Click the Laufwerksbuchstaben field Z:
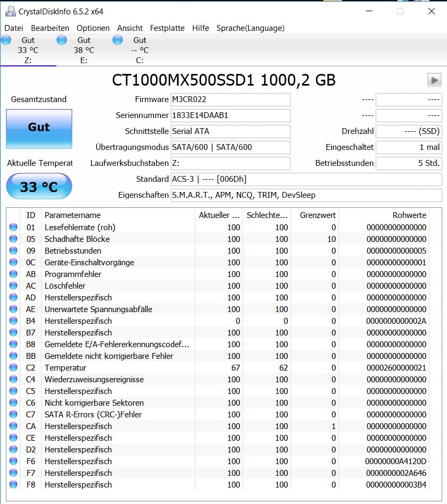Image resolution: width=447 pixels, height=504 pixels. click(230, 163)
